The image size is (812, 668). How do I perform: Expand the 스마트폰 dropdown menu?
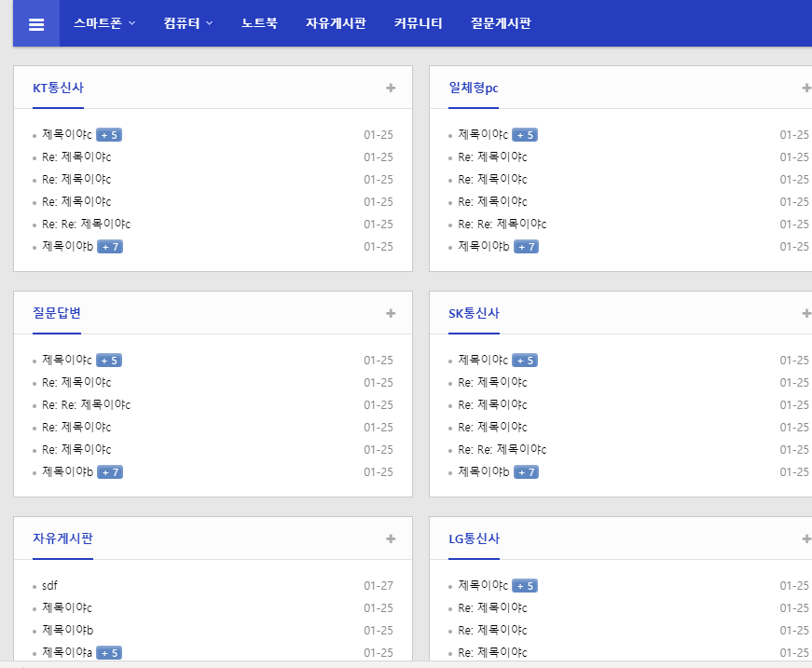click(x=104, y=23)
